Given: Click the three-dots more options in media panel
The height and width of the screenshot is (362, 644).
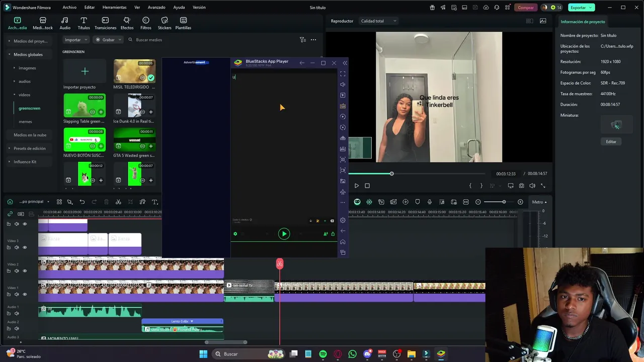Looking at the screenshot, I should pos(313,40).
